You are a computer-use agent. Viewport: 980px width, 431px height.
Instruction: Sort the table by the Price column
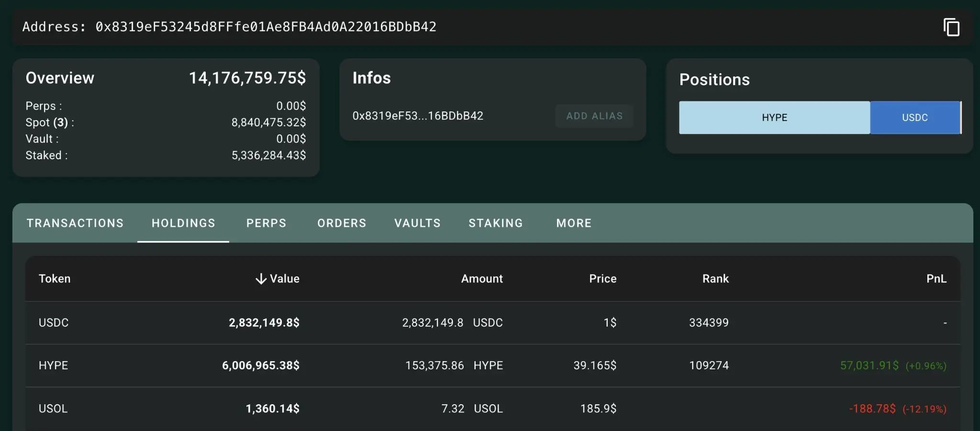(x=602, y=278)
